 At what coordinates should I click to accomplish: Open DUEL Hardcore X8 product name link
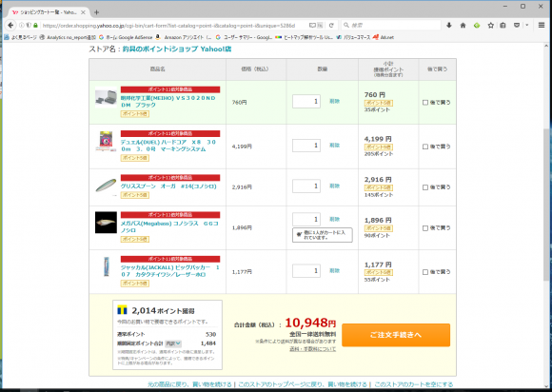[168, 146]
